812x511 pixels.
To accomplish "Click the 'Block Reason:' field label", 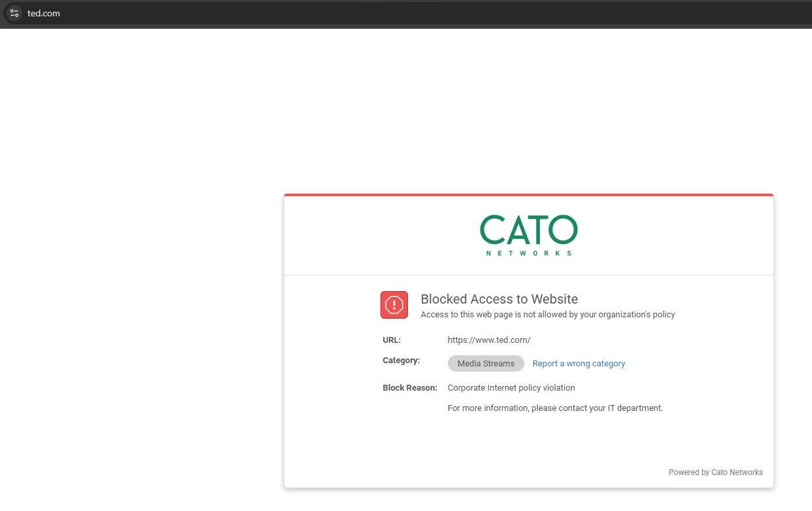I will pos(409,388).
